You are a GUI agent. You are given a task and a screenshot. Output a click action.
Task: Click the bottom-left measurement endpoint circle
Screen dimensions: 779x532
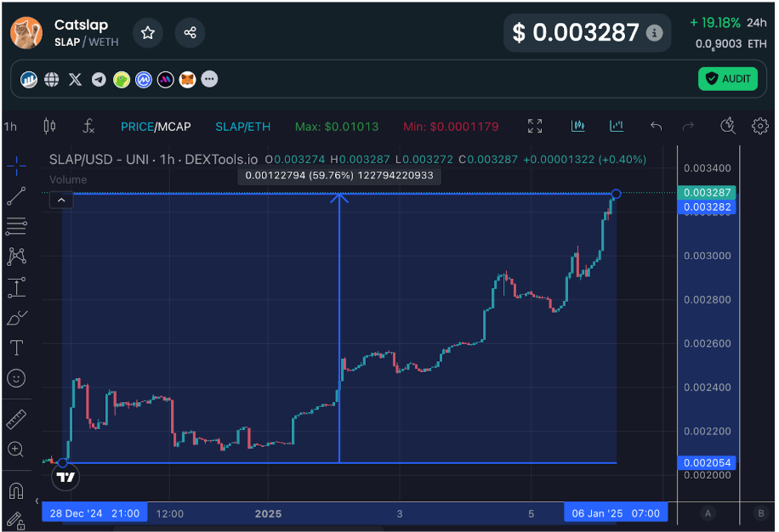(63, 463)
